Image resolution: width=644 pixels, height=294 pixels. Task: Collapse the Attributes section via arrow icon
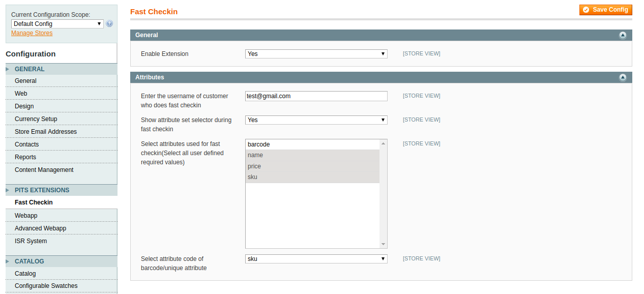pos(622,77)
